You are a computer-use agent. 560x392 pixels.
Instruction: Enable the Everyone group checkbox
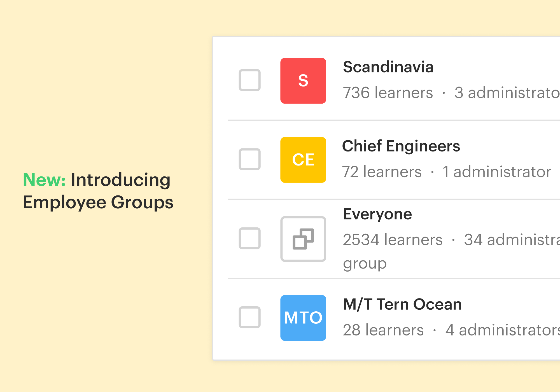[x=249, y=239]
